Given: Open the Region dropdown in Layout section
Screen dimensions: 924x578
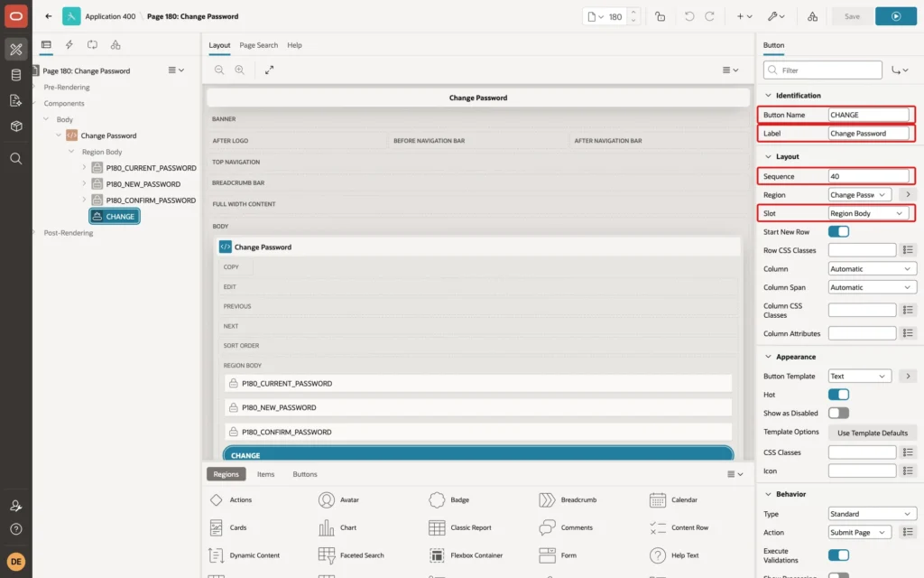Looking at the screenshot, I should pos(860,195).
